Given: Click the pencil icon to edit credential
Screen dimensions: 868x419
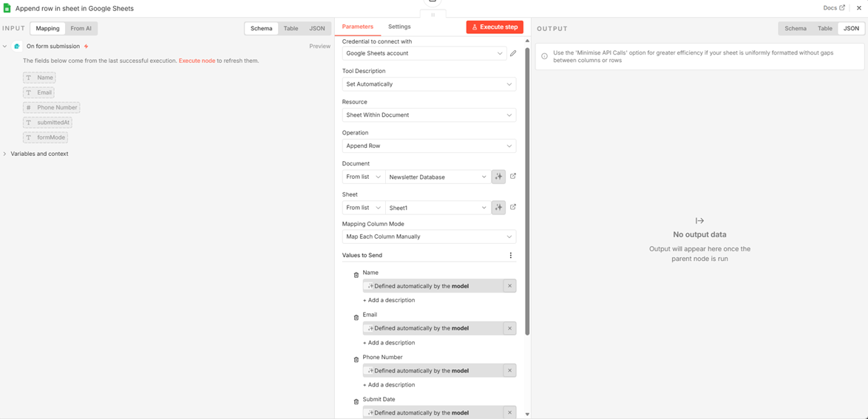Looking at the screenshot, I should click(513, 53).
